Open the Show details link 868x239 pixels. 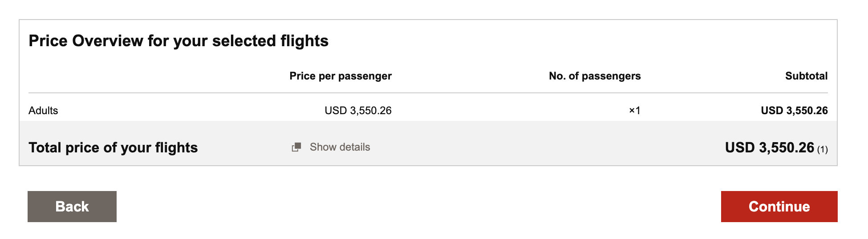click(340, 147)
